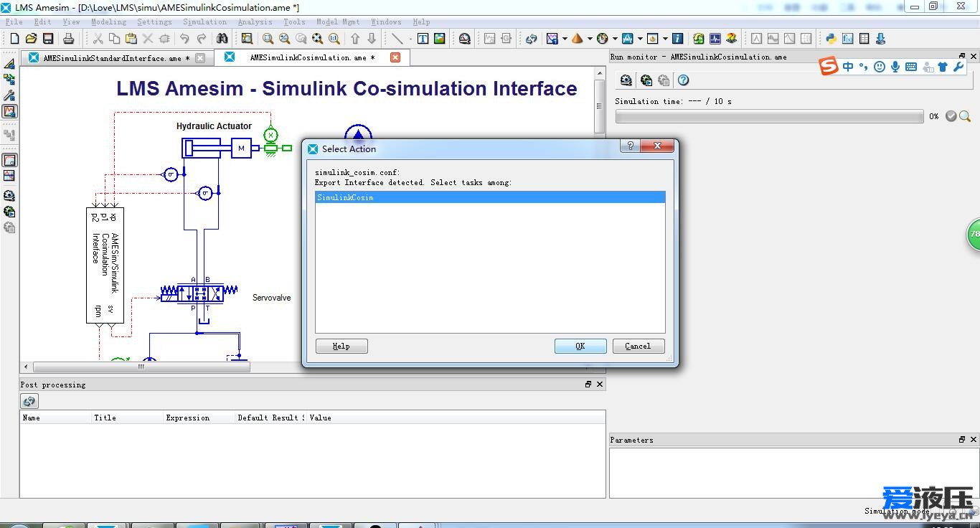980x528 pixels.
Task: Click the fit-to-window zoom icon
Action: 318,39
